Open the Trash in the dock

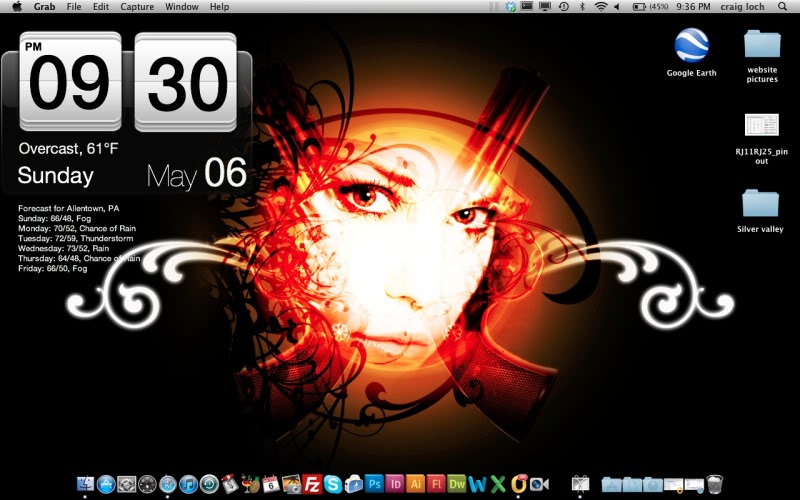tap(715, 485)
